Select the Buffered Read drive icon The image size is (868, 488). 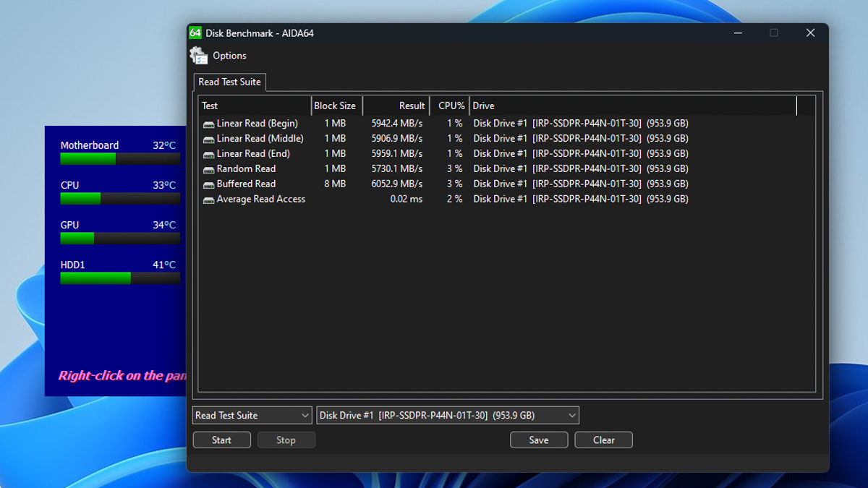coord(208,185)
